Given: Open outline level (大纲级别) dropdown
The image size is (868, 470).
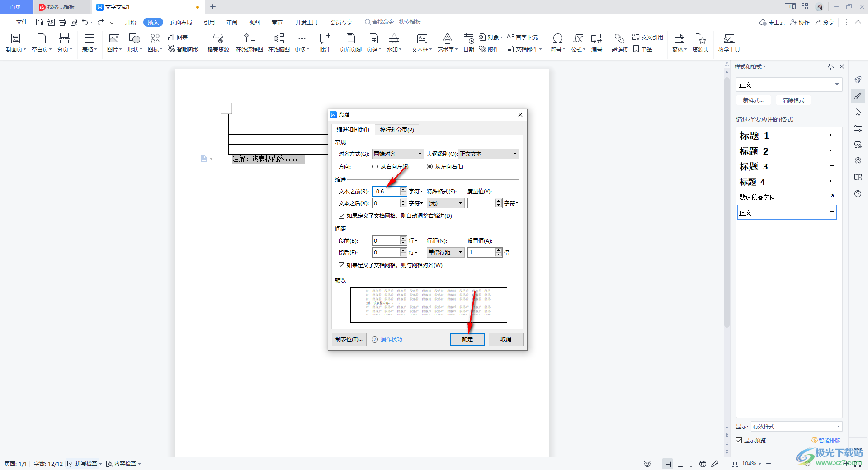Looking at the screenshot, I should click(489, 154).
